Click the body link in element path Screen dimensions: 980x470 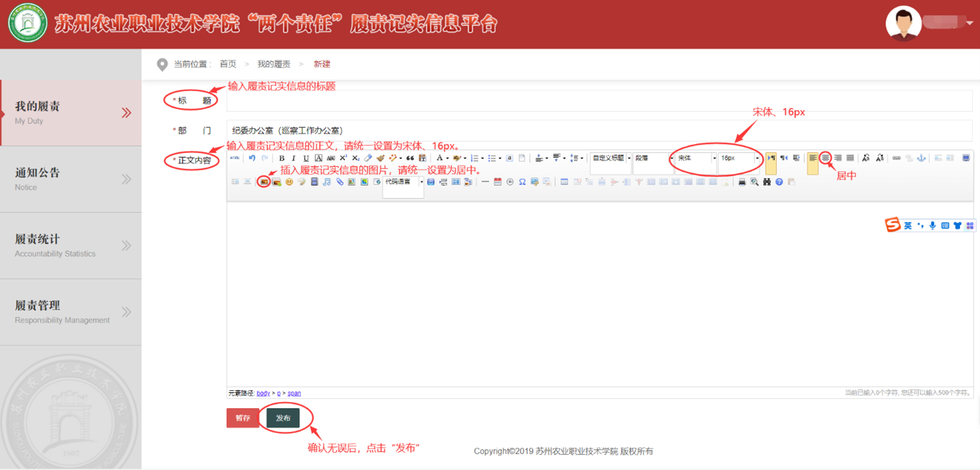point(263,393)
